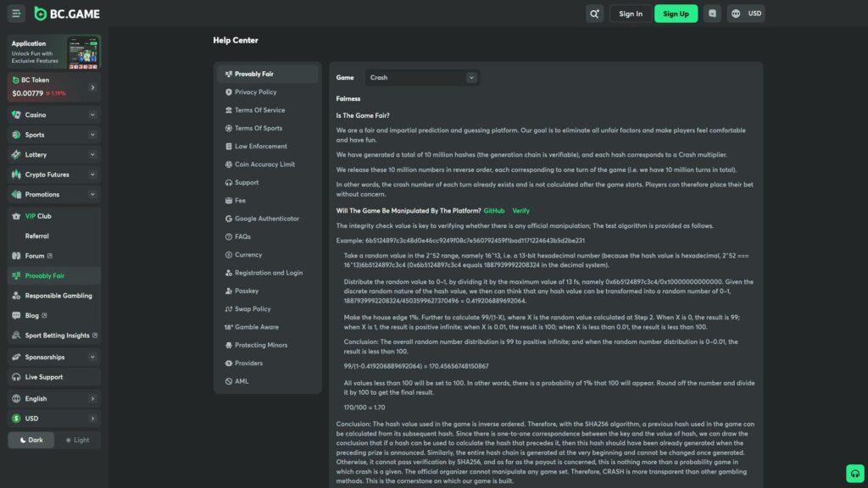Expand the Lottery sidebar section chevron

[x=92, y=155]
